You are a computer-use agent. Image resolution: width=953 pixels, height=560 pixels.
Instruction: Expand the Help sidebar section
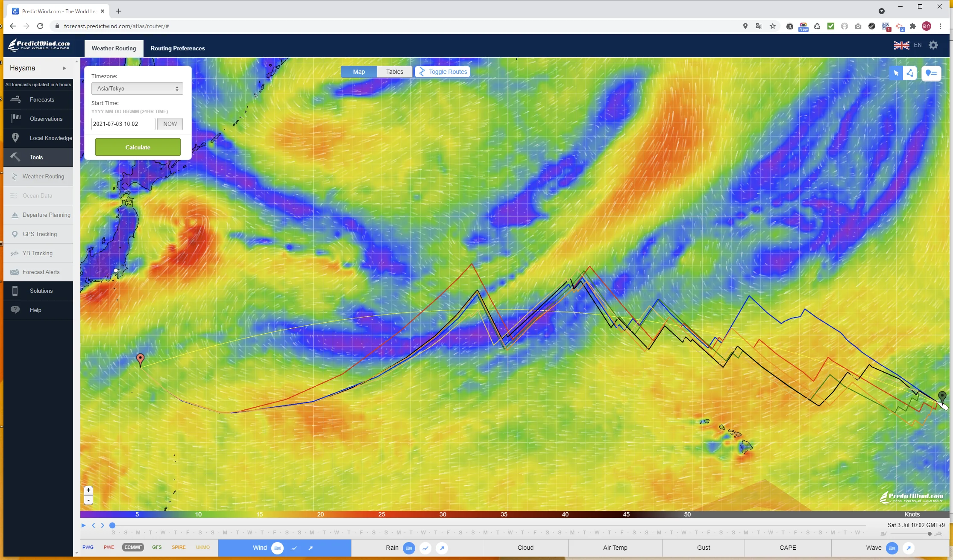[38, 310]
